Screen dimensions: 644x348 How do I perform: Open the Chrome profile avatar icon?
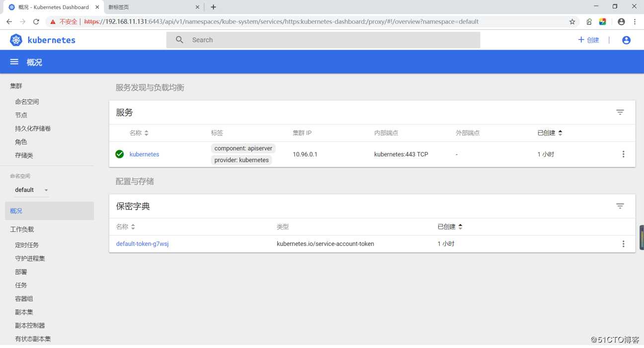(x=621, y=21)
